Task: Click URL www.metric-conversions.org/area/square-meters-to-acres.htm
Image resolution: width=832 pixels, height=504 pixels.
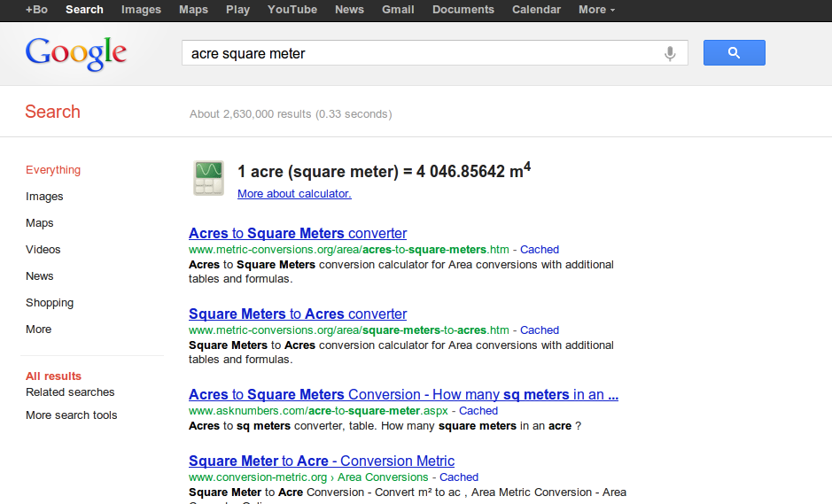Action: click(348, 330)
